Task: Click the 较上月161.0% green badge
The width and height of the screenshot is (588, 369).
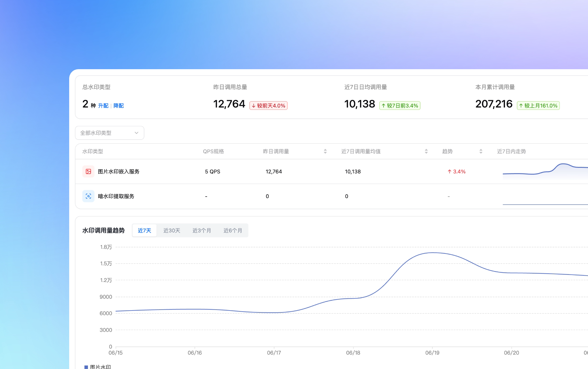Action: point(538,106)
